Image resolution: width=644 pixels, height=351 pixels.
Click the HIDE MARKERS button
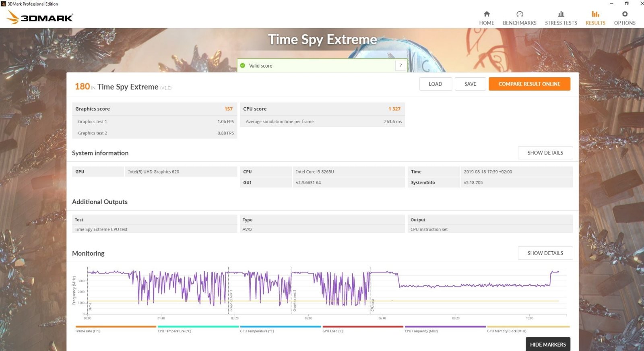[x=548, y=344]
